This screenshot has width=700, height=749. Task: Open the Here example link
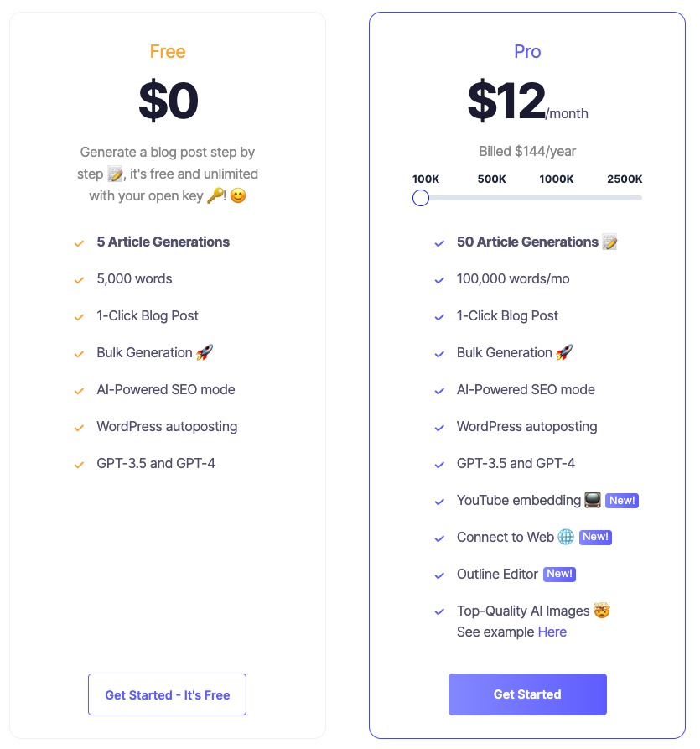tap(552, 632)
